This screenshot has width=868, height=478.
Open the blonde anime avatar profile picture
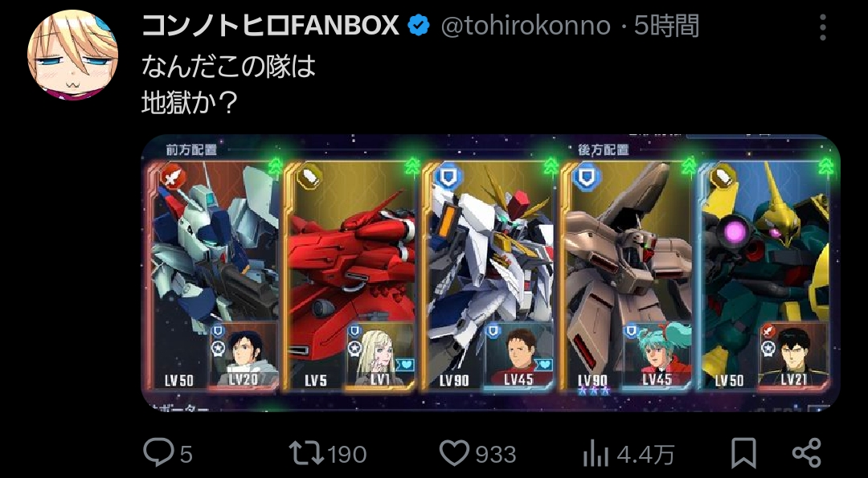coord(72,54)
